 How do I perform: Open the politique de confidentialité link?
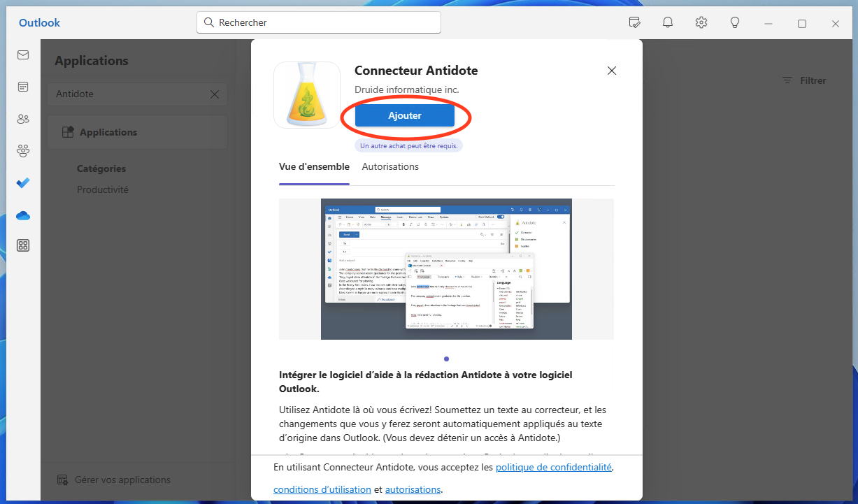[554, 467]
